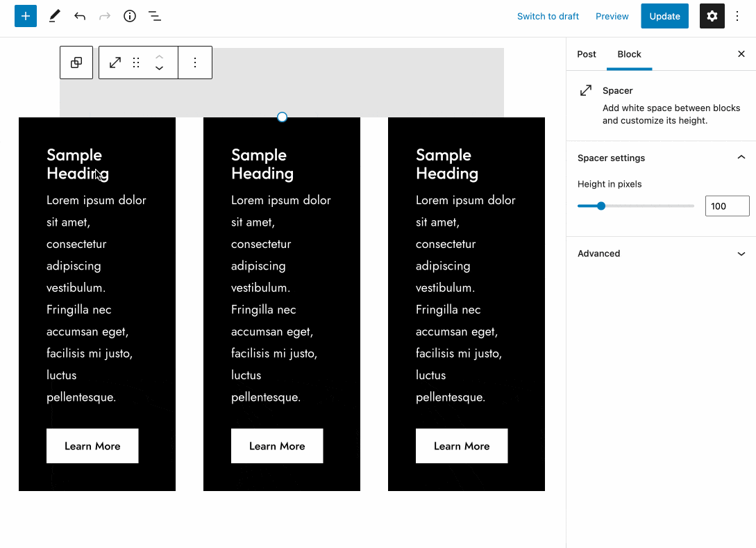
Task: Open block toolbar more options menu
Action: coord(195,63)
